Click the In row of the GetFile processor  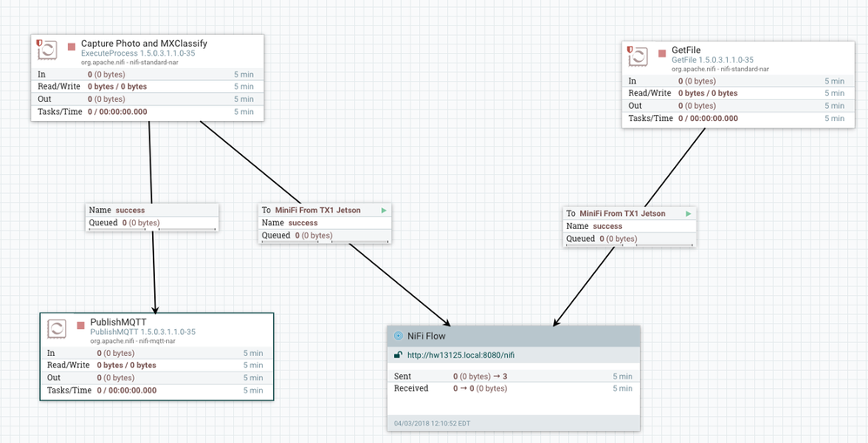(x=738, y=81)
